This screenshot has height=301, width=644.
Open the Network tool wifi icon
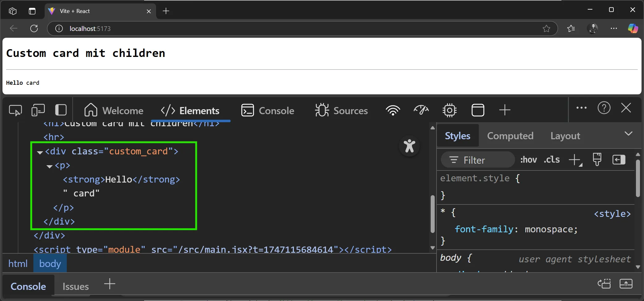point(393,110)
